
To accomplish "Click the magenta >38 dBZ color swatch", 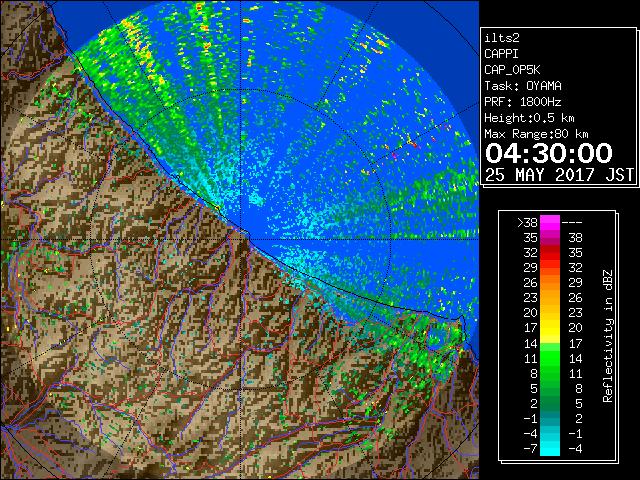I will pyautogui.click(x=550, y=222).
